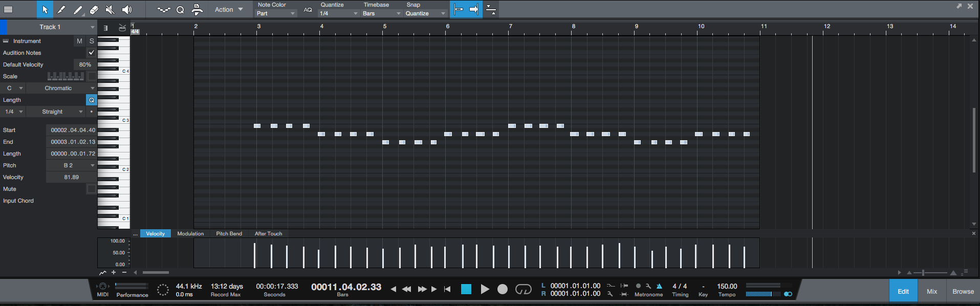This screenshot has width=980, height=306.
Task: Click the vertical scrollbar of the piano roll
Action: (974, 140)
